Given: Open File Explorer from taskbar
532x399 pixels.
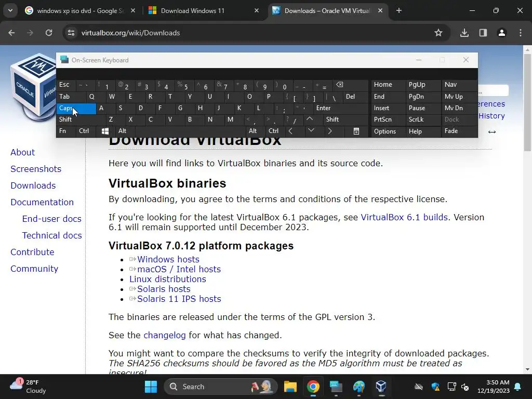Looking at the screenshot, I should [x=290, y=387].
